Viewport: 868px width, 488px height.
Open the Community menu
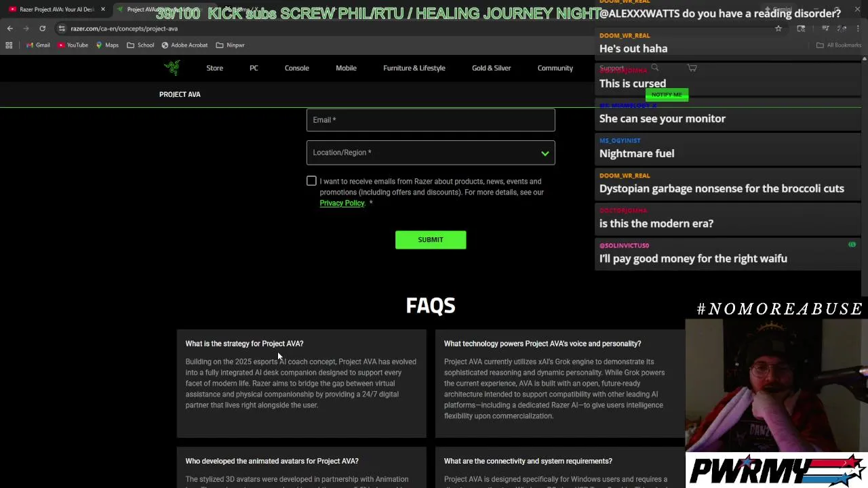[555, 68]
